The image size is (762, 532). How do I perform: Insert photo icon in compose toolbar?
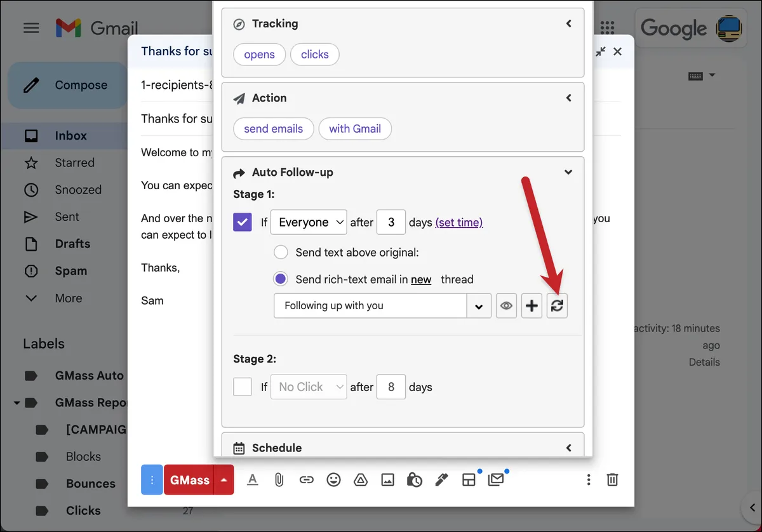pos(387,480)
